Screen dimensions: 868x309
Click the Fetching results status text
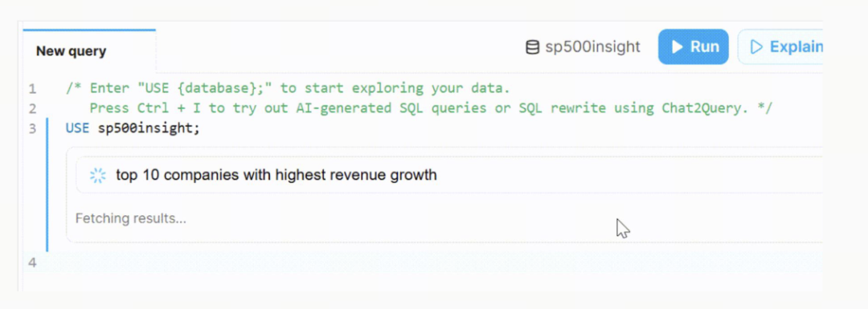pyautogui.click(x=131, y=218)
